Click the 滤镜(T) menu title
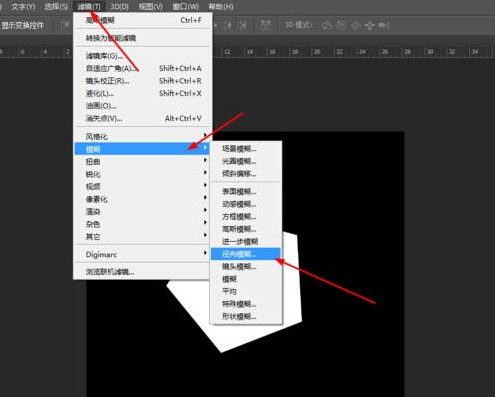This screenshot has width=495, height=397. [x=89, y=7]
